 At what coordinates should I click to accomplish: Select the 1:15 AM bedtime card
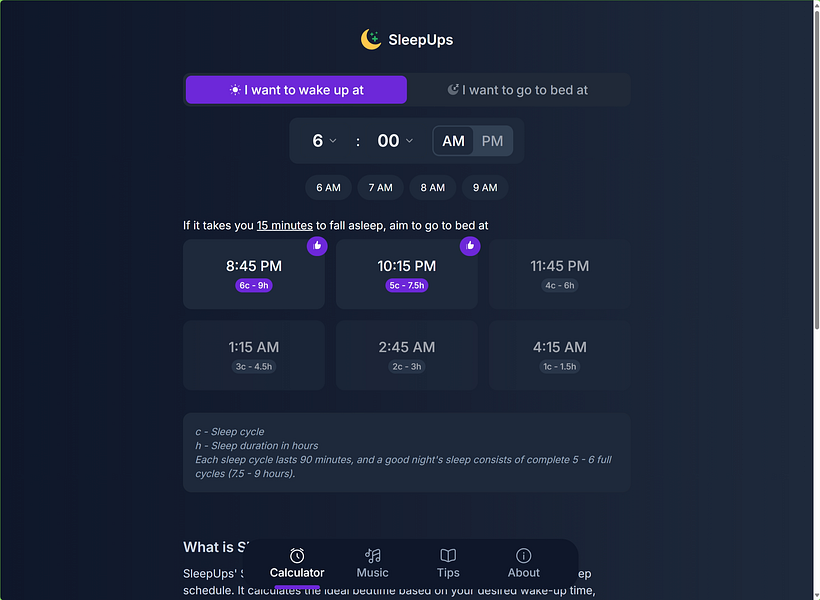pos(254,355)
